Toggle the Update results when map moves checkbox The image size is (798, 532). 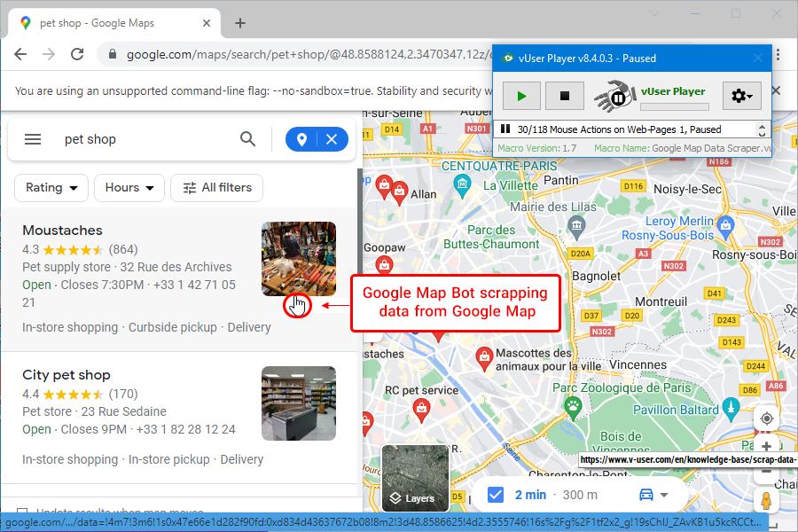pos(22,511)
